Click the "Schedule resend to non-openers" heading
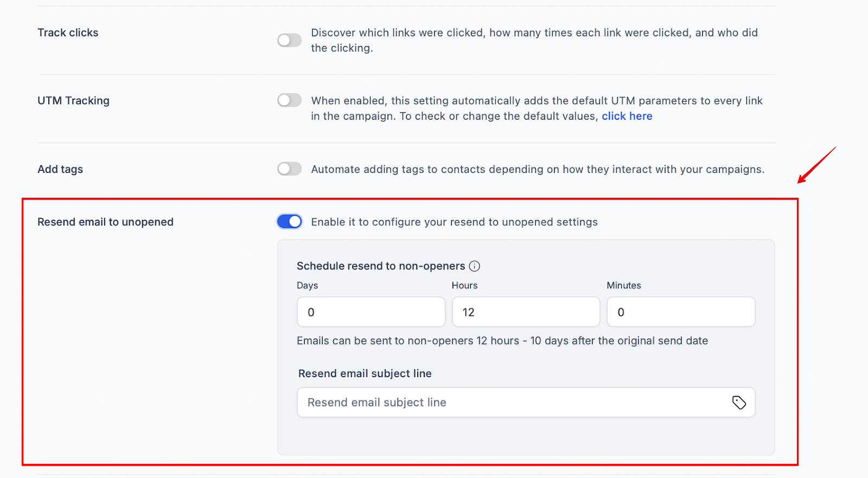868x478 pixels. pos(380,266)
